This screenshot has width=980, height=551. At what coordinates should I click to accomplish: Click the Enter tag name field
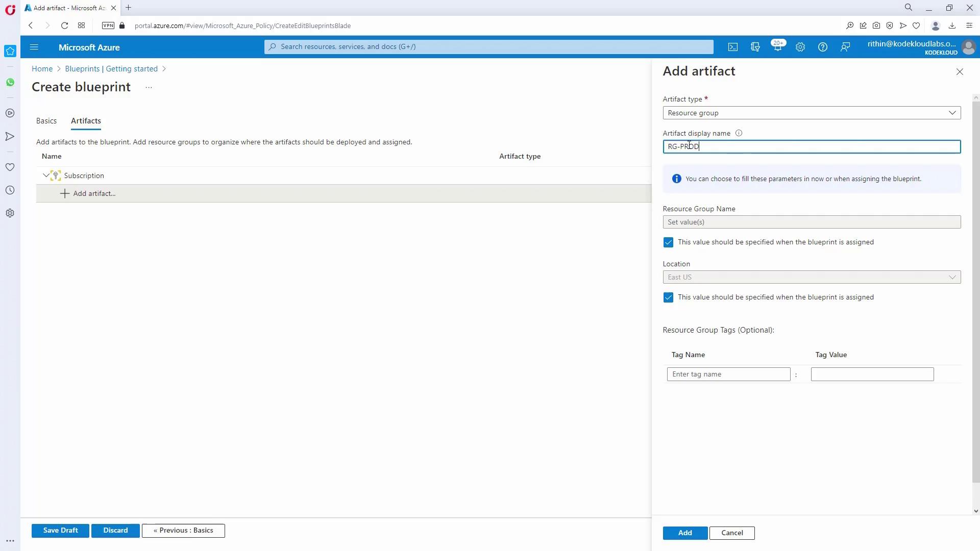[x=728, y=374]
